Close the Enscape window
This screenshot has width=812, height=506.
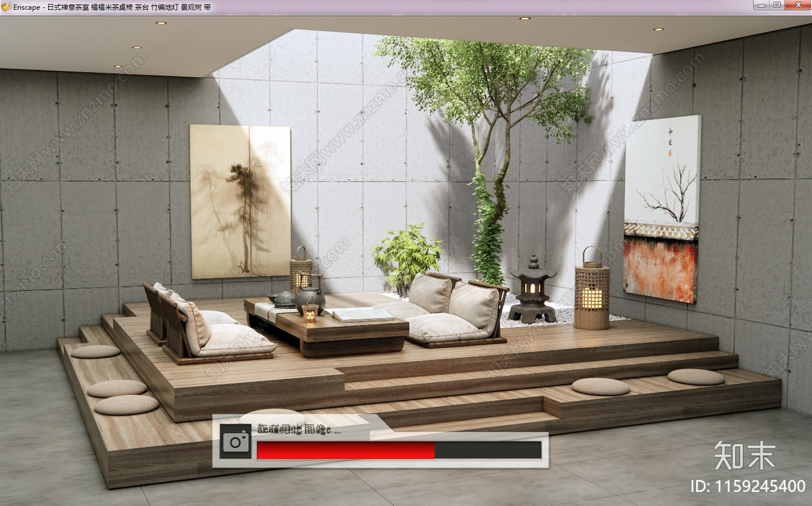[x=798, y=5]
